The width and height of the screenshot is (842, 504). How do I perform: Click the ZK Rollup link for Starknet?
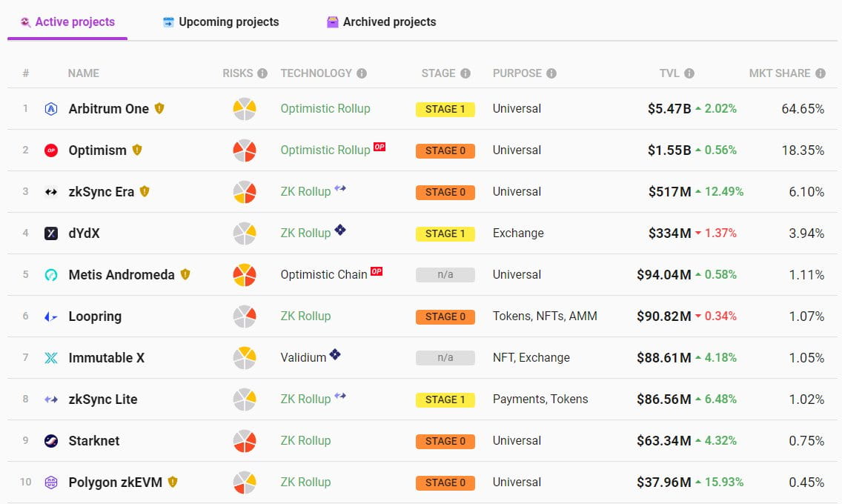point(305,440)
